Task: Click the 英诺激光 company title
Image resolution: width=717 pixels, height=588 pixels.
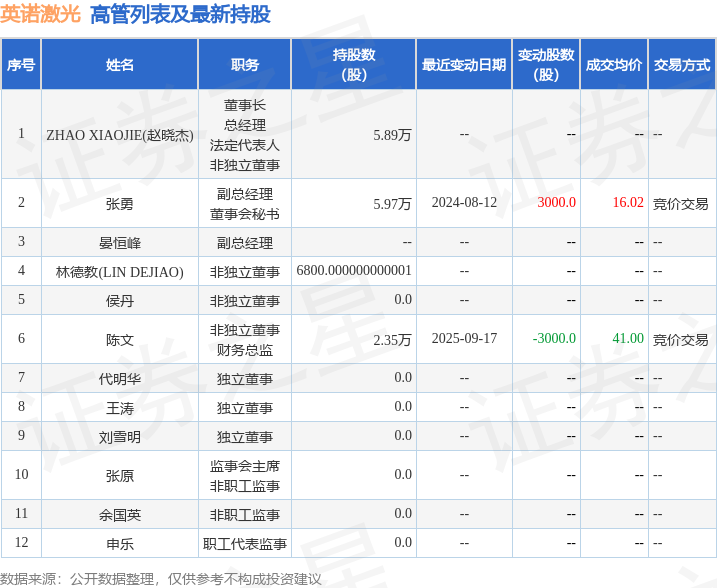Action: (x=40, y=15)
